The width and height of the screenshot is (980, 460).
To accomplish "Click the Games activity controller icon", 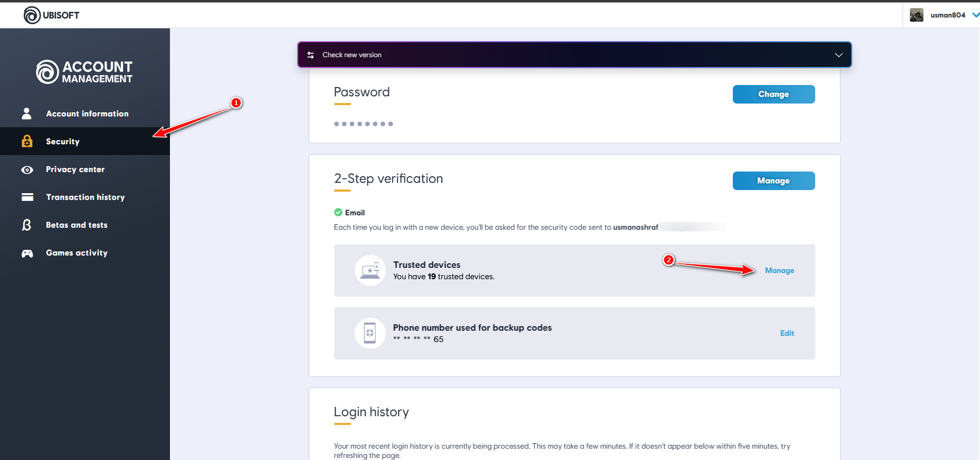I will tap(27, 253).
